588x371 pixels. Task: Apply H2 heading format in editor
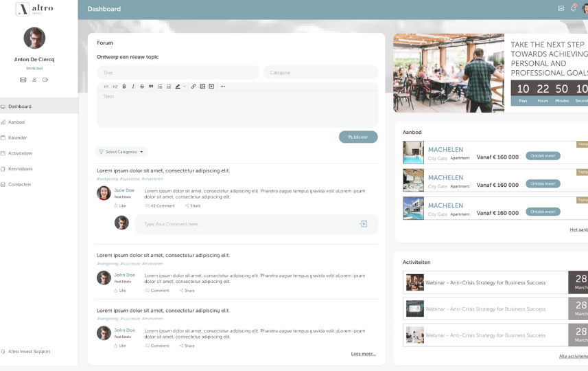115,87
